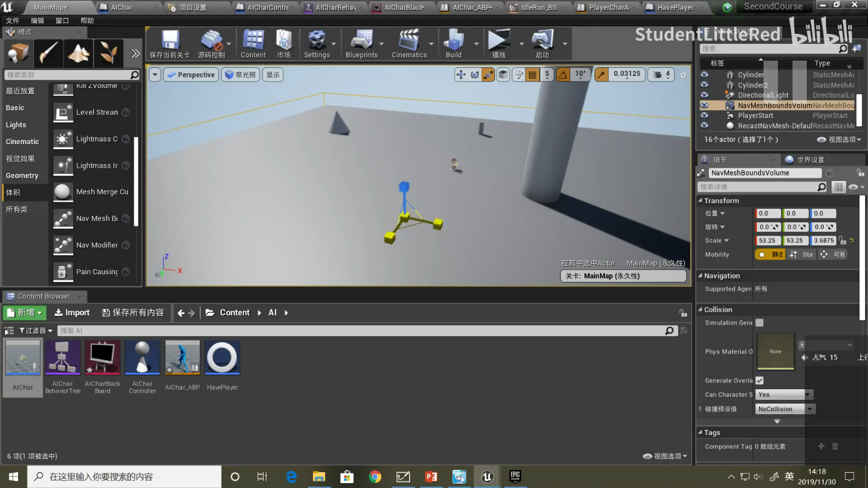The height and width of the screenshot is (488, 868).
Task: Select the rotate gizmo tool in the viewport
Action: (475, 75)
